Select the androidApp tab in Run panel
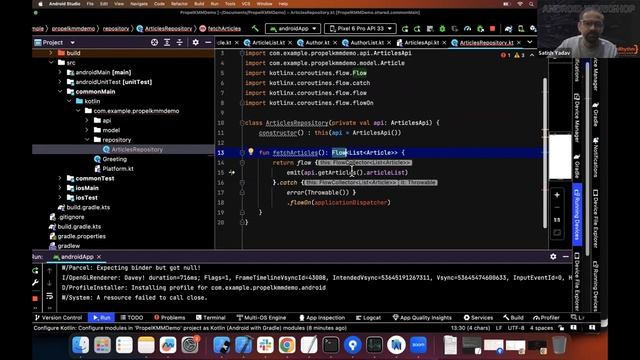 click(x=77, y=257)
